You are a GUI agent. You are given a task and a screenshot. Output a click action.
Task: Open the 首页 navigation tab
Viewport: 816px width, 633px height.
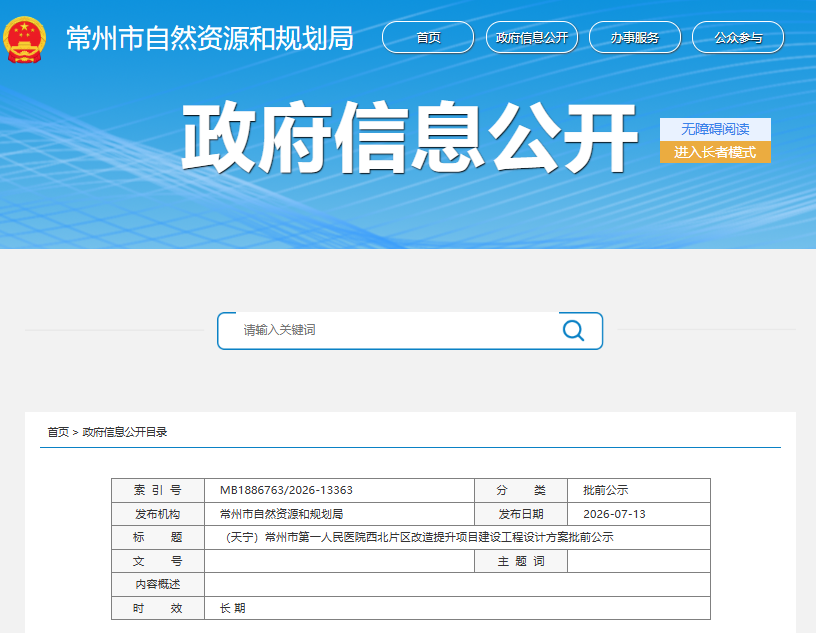pyautogui.click(x=428, y=37)
